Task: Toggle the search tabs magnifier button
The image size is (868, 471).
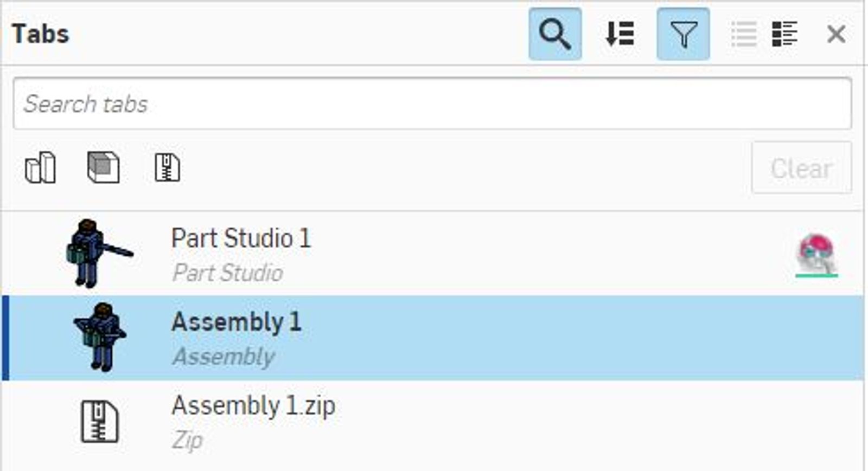Action: [555, 34]
